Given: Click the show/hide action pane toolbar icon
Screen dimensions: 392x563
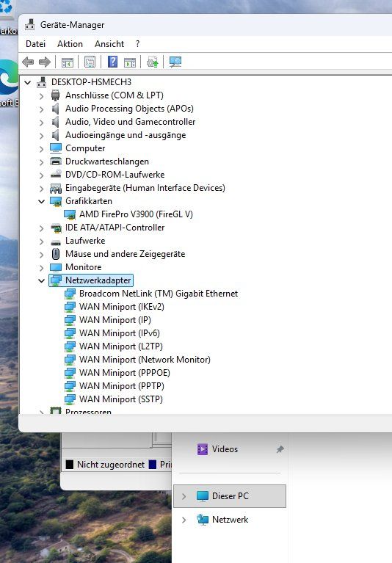Looking at the screenshot, I should pyautogui.click(x=130, y=62).
